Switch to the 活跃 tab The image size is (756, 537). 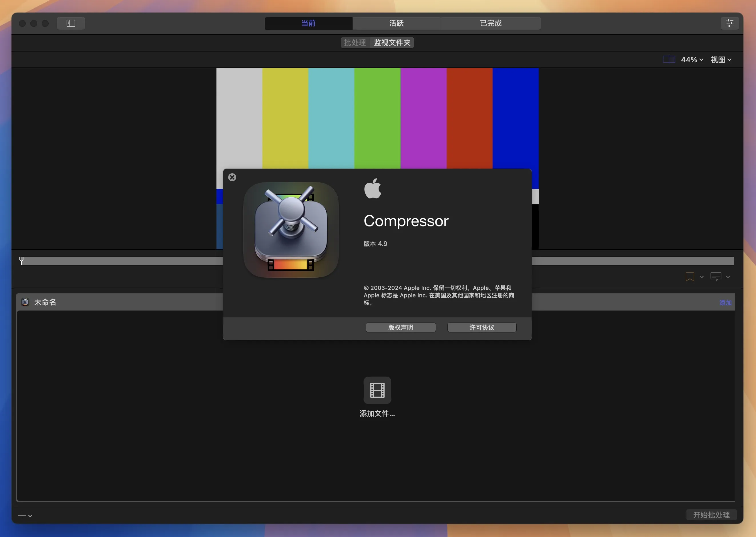coord(396,23)
